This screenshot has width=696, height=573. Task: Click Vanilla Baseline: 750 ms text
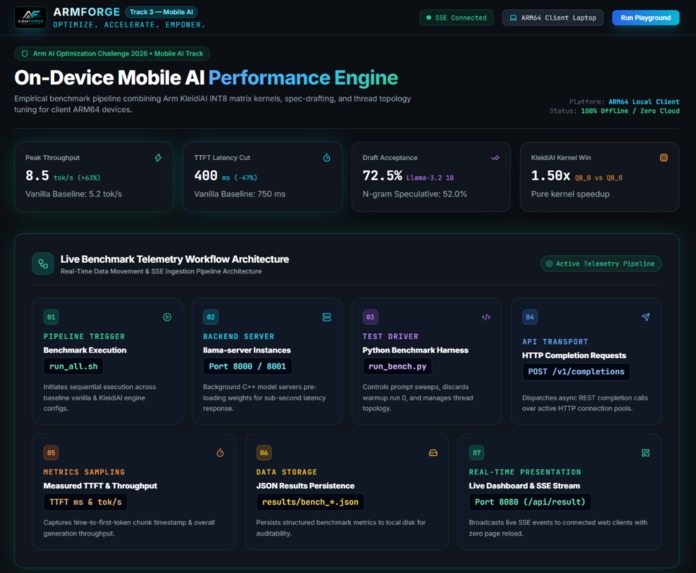coord(240,194)
